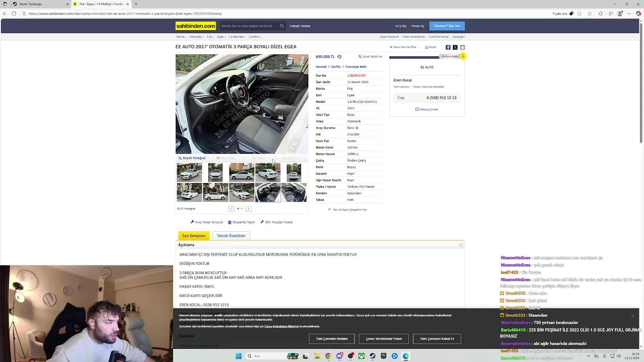
Task: Click the Kocaeli location link
Action: 321,67
